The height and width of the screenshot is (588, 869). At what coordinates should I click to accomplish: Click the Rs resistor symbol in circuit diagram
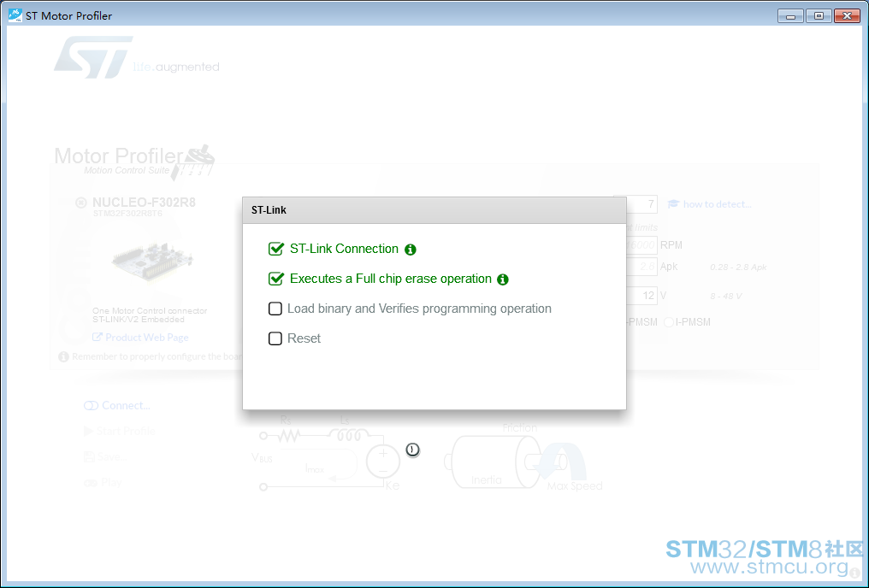point(288,436)
